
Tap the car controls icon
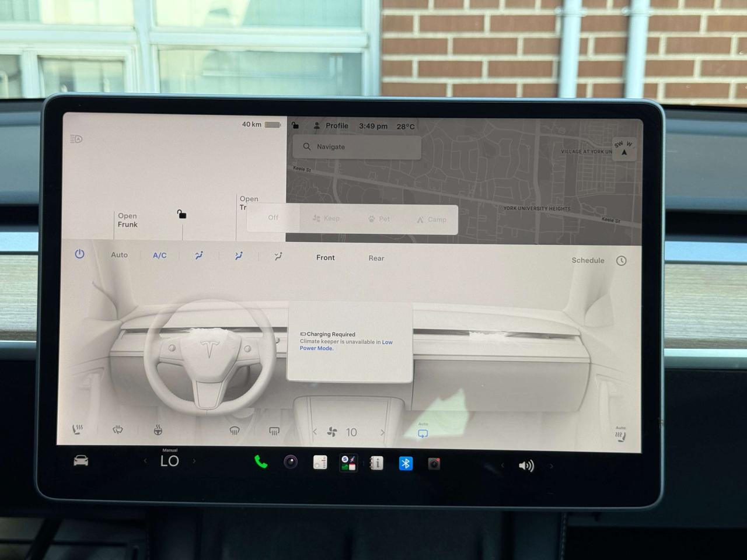tap(81, 461)
